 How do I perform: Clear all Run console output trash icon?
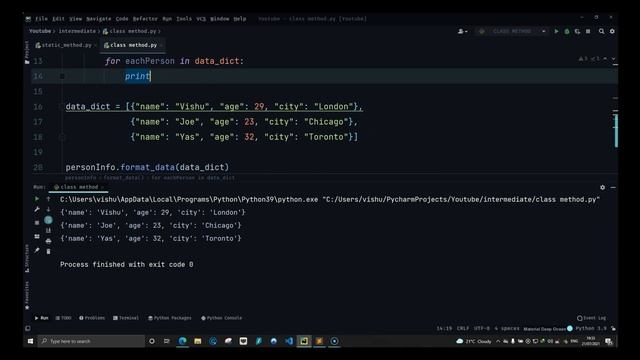tap(48, 252)
